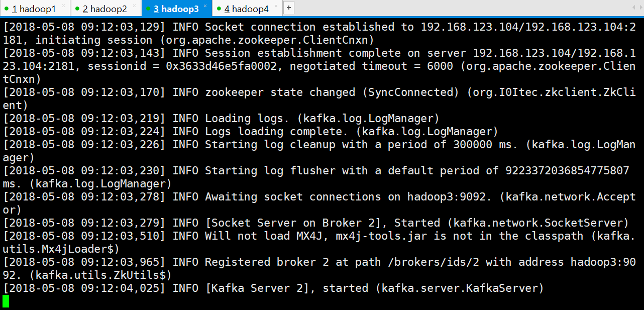Close the hadoop1 tab with its x
The image size is (644, 310).
63,7
